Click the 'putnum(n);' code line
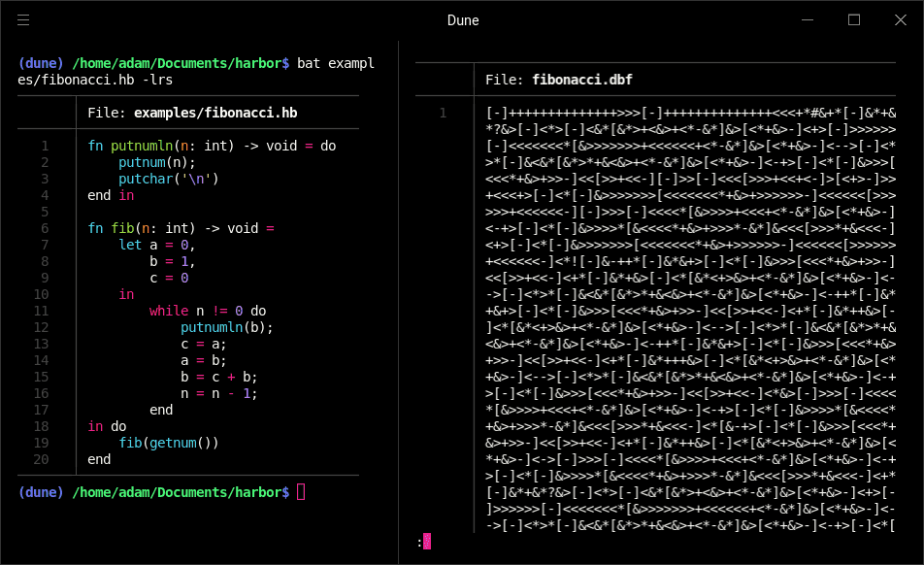The height and width of the screenshot is (565, 924). coord(157,162)
